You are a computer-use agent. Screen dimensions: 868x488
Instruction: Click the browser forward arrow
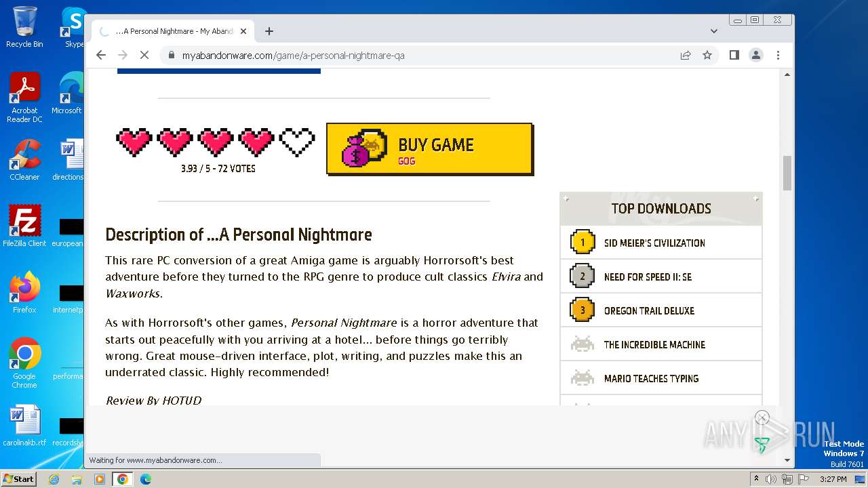click(123, 55)
